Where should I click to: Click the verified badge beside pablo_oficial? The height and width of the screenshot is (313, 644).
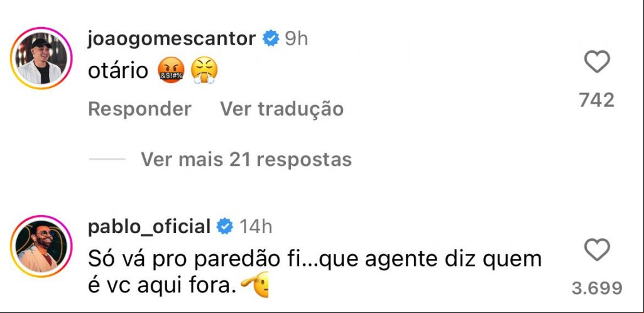[x=225, y=227]
